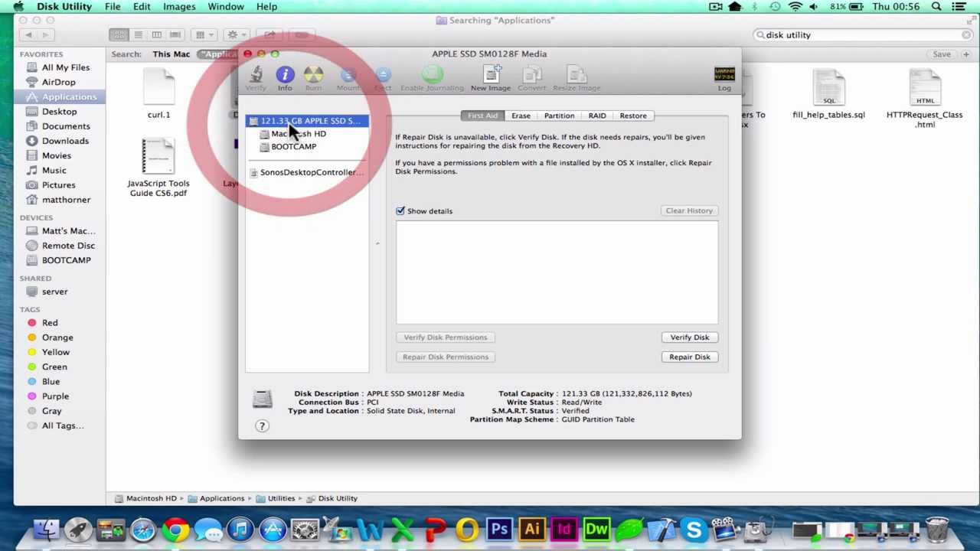Image resolution: width=980 pixels, height=551 pixels.
Task: Switch to the RAID tab
Action: tap(597, 116)
